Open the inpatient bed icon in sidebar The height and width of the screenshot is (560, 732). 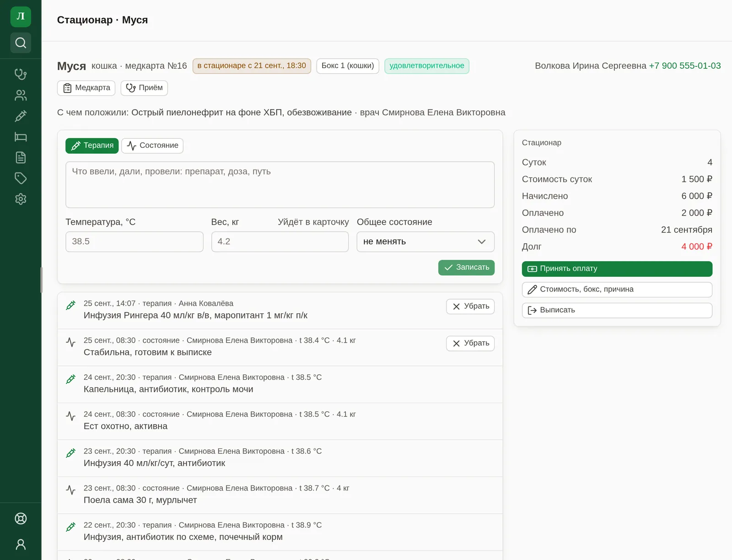pyautogui.click(x=21, y=137)
